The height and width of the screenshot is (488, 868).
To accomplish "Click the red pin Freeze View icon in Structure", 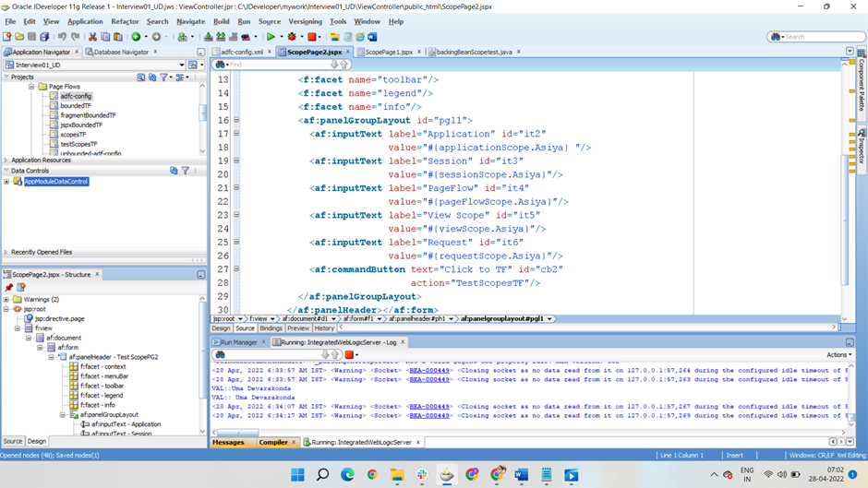I will coord(9,287).
